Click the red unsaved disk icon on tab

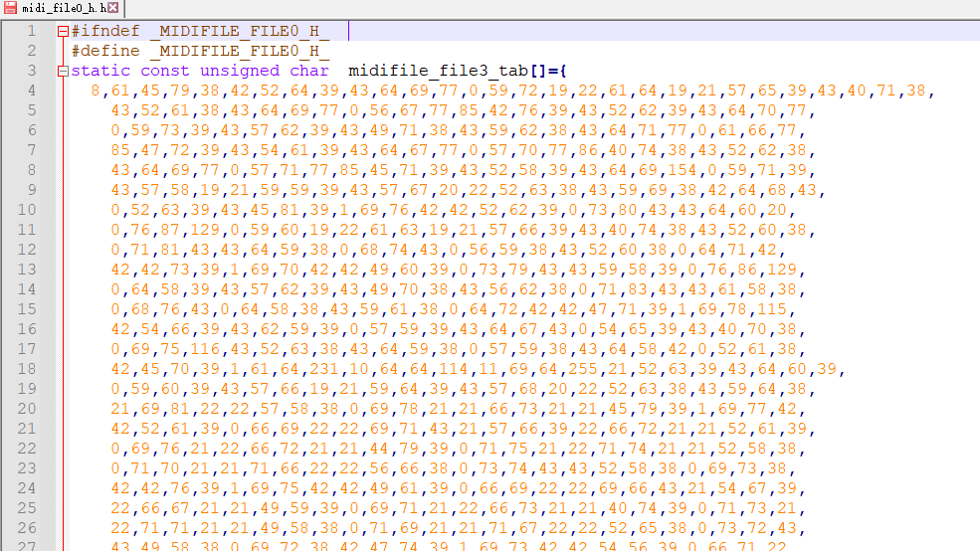click(10, 8)
